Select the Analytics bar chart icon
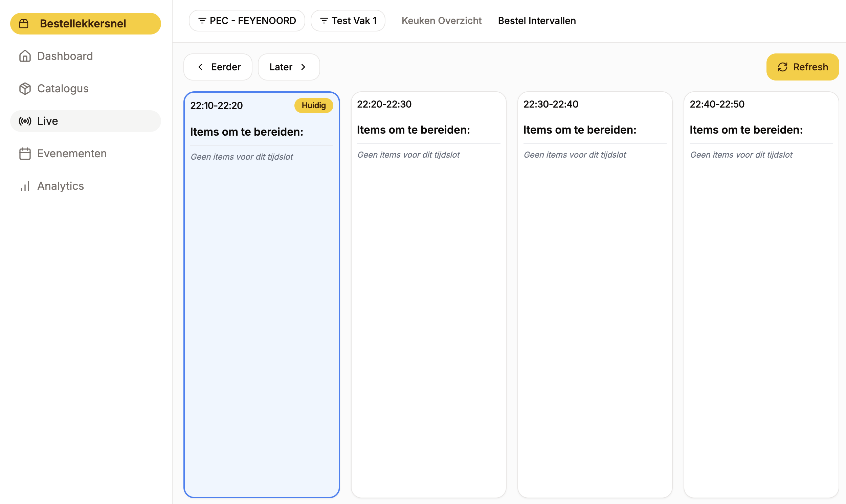The height and width of the screenshot is (504, 846). pyautogui.click(x=25, y=186)
